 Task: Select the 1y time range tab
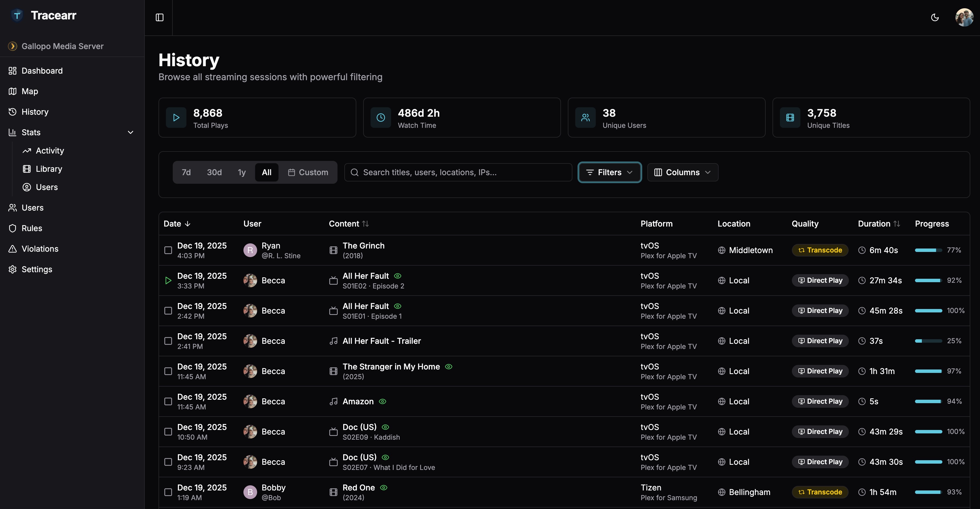241,172
